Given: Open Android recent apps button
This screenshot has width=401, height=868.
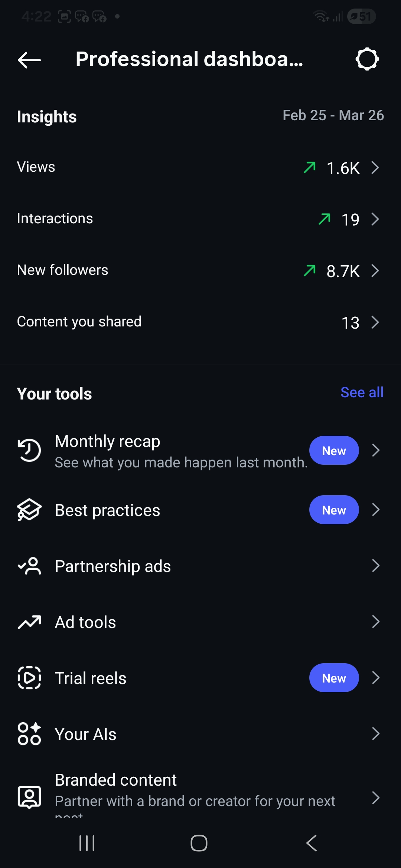Looking at the screenshot, I should 87,843.
